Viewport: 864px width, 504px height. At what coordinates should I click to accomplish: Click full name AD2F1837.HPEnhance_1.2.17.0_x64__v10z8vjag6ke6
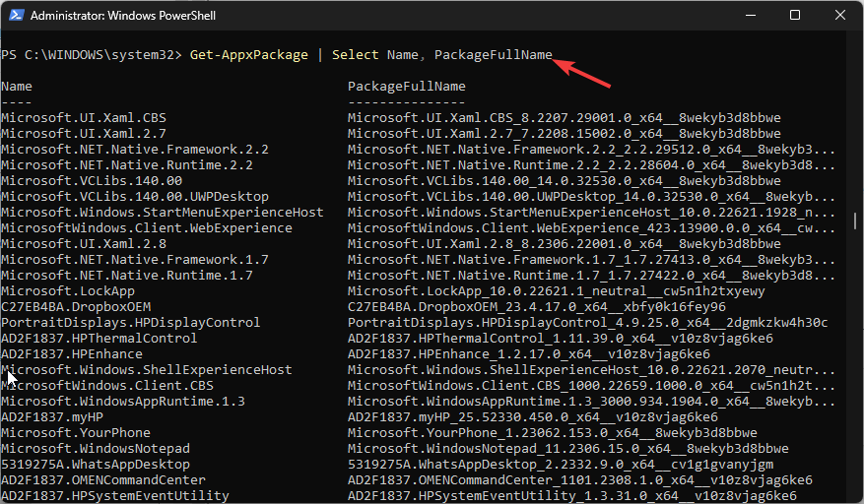pos(529,354)
